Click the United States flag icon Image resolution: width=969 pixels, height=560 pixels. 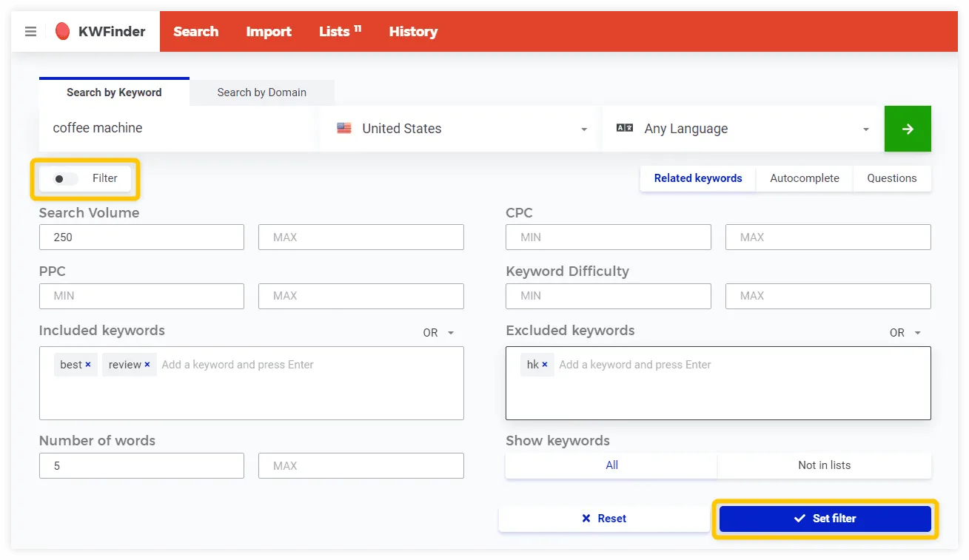point(344,128)
